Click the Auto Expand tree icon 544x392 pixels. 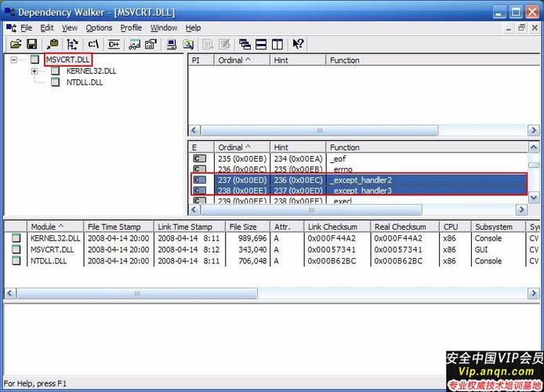[x=72, y=44]
